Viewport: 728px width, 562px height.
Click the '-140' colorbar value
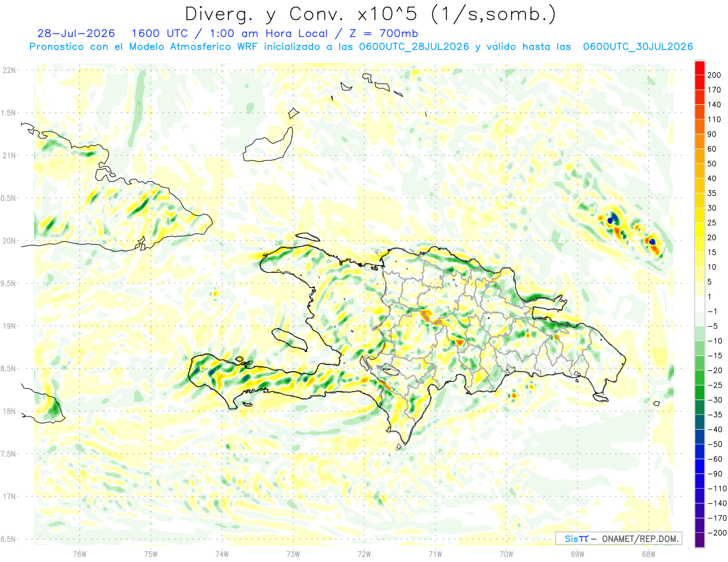(x=716, y=503)
